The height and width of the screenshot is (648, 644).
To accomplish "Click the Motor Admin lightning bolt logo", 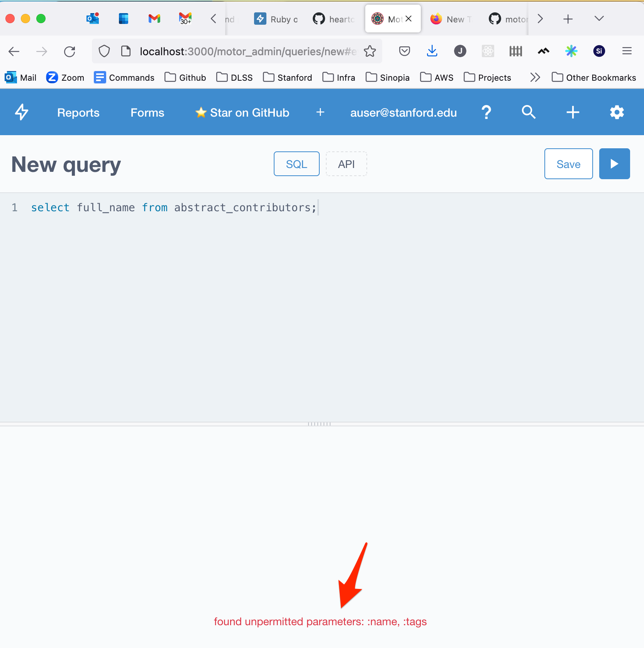I will (x=22, y=112).
